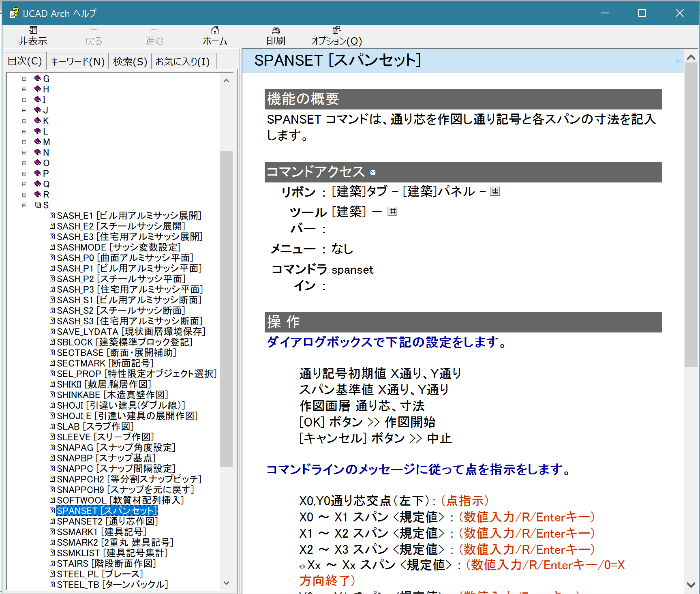Click the purple book icon for R

[x=38, y=194]
